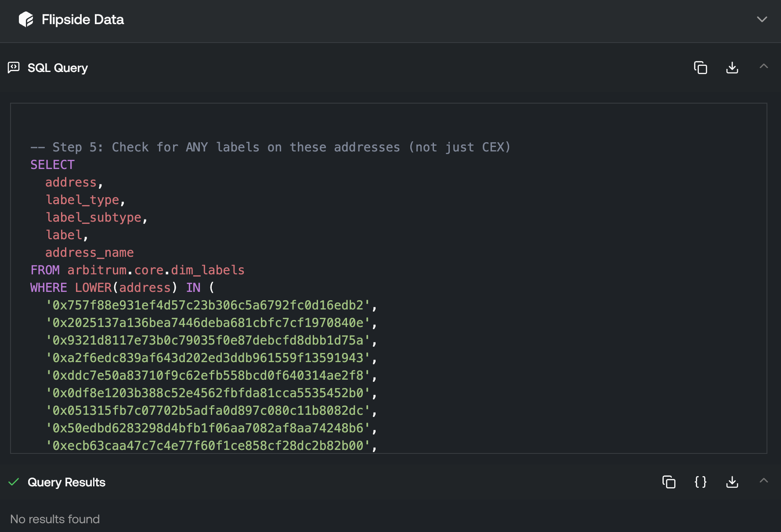Click address 0x9321d8117e73b0c79035f0e87debcfd8dbb1d75a

click(208, 340)
